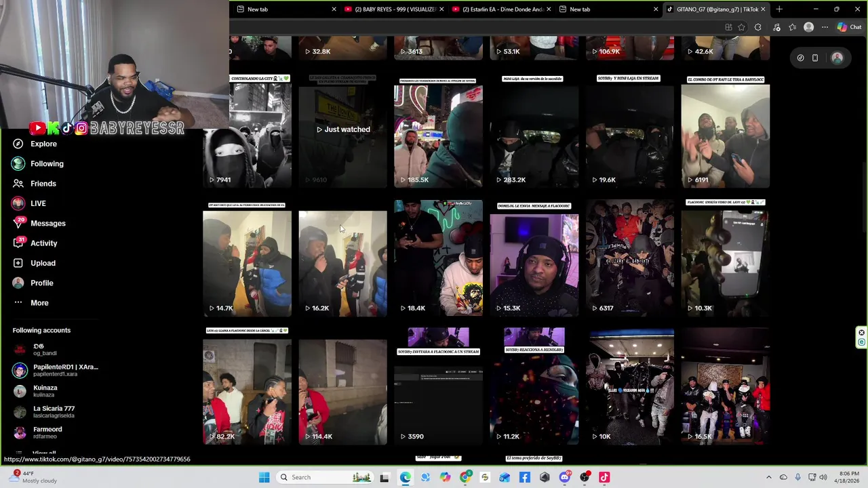
Task: Open Messages inbox
Action: click(x=39, y=223)
